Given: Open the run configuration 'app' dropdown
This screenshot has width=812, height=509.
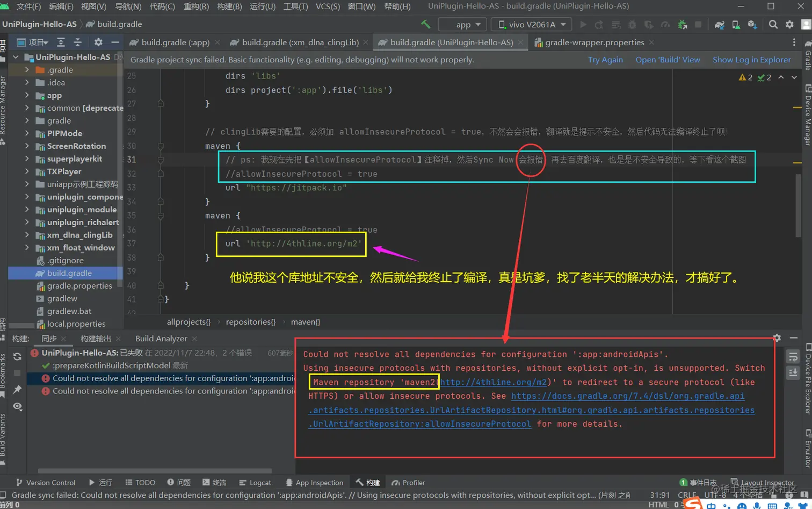Looking at the screenshot, I should 462,24.
